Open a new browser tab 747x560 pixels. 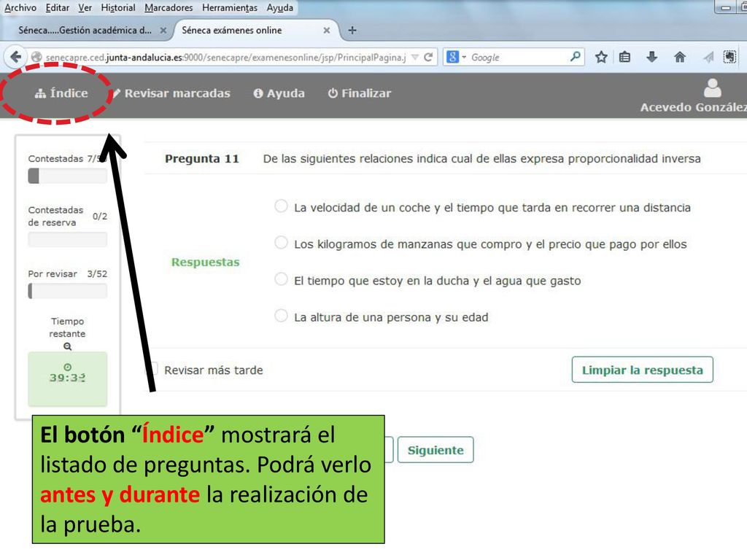point(352,30)
